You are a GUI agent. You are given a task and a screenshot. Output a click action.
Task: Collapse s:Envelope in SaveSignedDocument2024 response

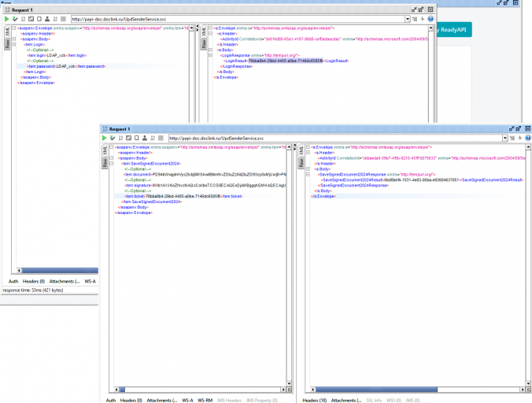pos(308,147)
